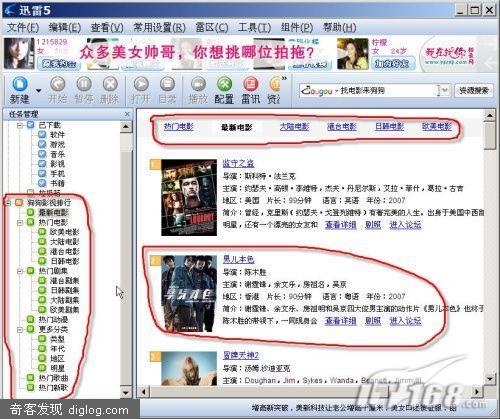Click the 资源搜索 button

pyautogui.click(x=474, y=90)
